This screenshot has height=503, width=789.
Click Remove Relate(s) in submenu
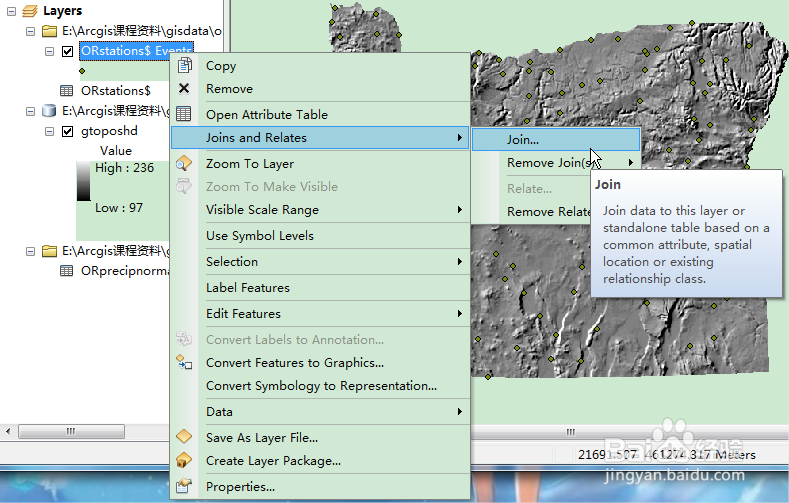[548, 212]
